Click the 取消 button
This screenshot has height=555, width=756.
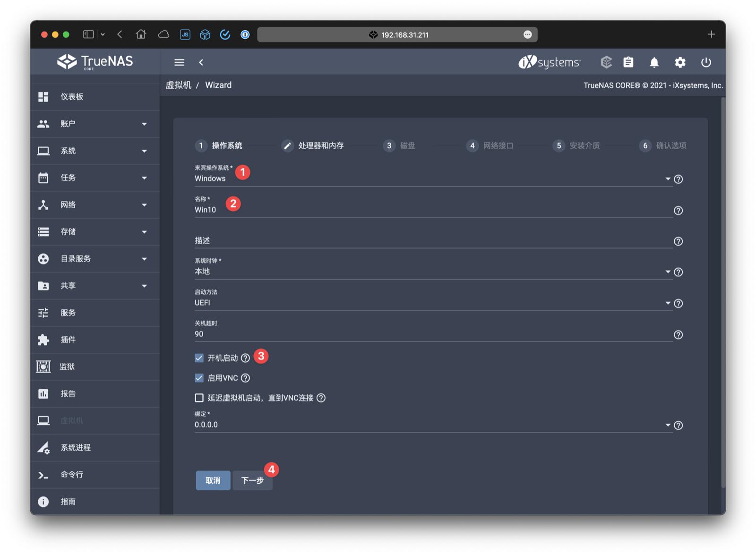213,480
